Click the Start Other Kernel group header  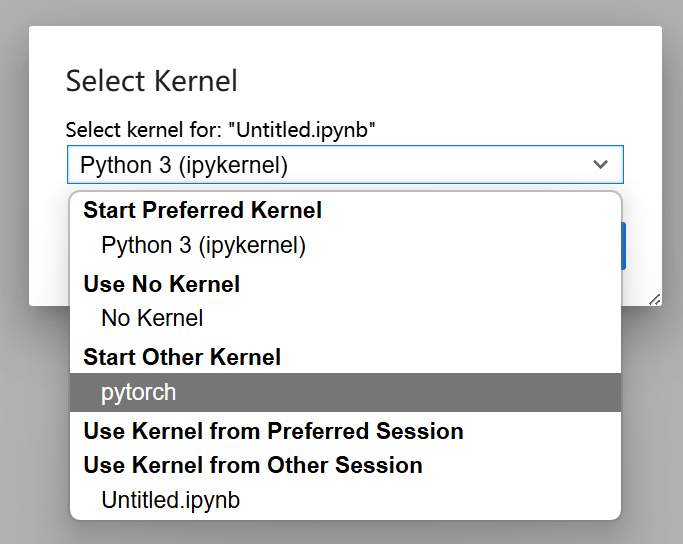pyautogui.click(x=182, y=357)
